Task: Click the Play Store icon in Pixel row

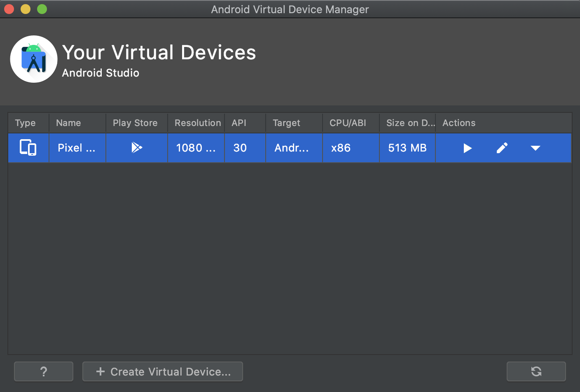Action: point(137,147)
